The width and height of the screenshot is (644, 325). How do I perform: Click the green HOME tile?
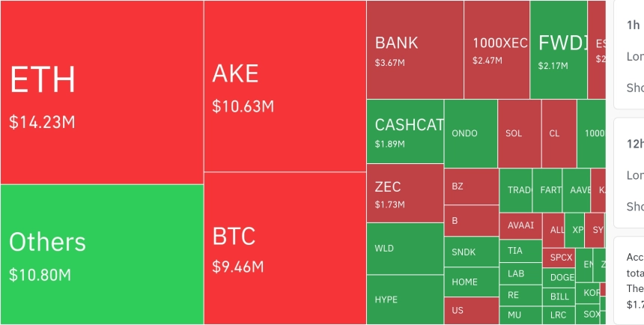point(472,282)
